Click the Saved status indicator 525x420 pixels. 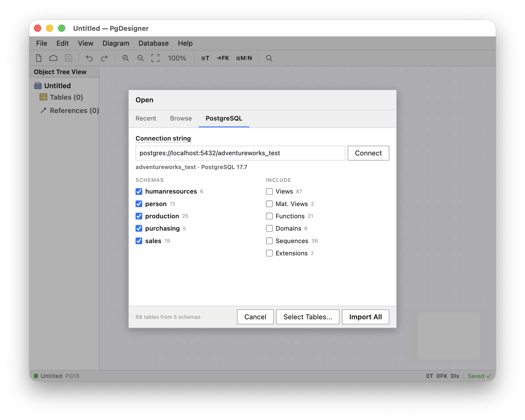479,376
